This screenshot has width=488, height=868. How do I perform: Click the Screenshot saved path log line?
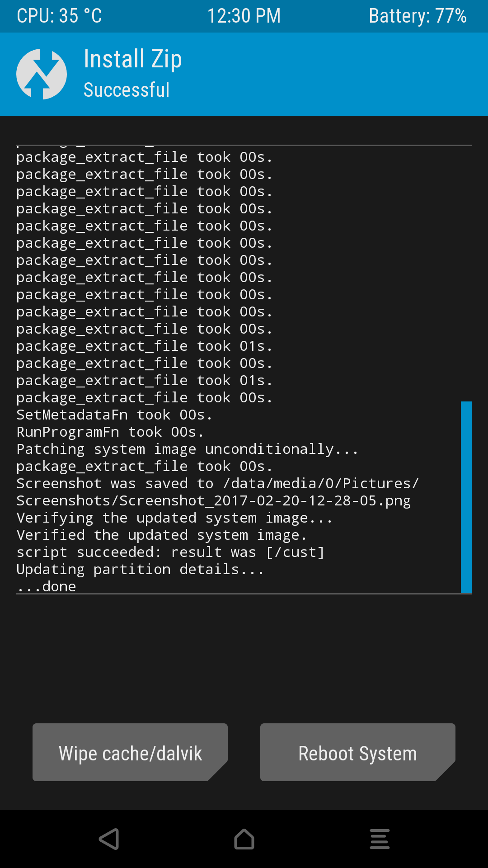[x=218, y=492]
